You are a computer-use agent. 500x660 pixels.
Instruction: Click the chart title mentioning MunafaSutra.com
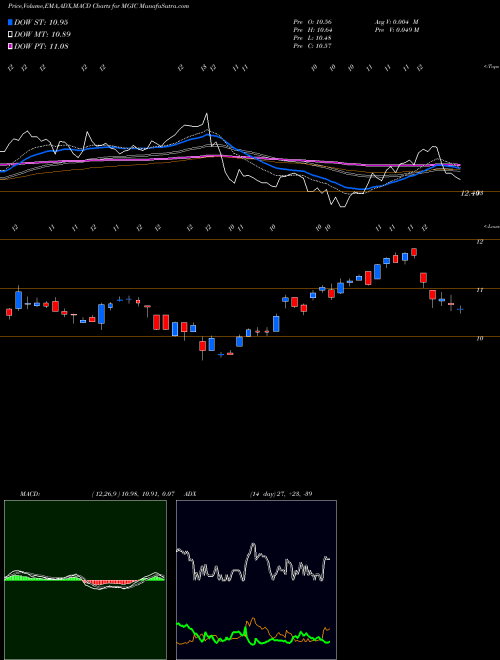[x=98, y=6]
